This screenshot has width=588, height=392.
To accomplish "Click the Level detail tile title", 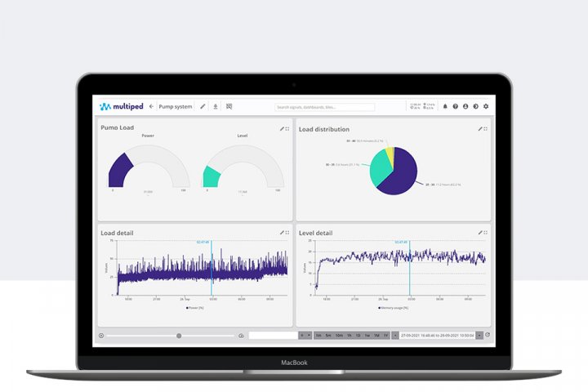I will 316,233.
